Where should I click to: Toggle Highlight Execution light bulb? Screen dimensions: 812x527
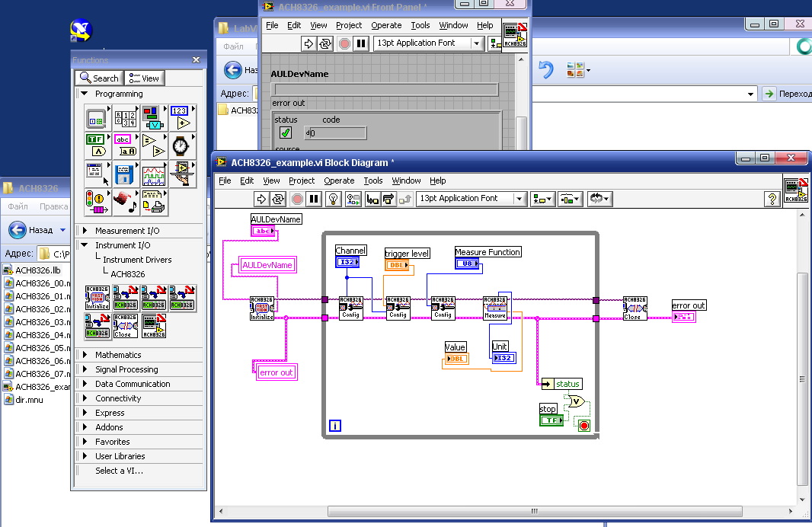(333, 199)
